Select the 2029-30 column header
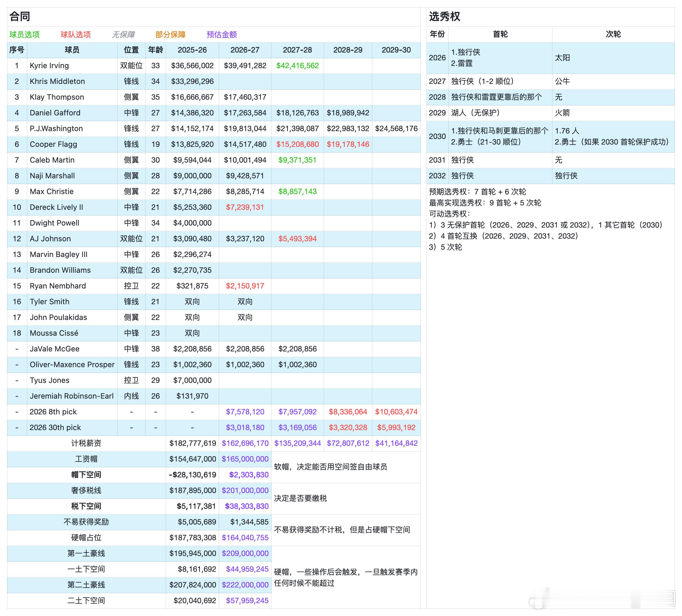The width and height of the screenshot is (682, 616). pyautogui.click(x=396, y=50)
